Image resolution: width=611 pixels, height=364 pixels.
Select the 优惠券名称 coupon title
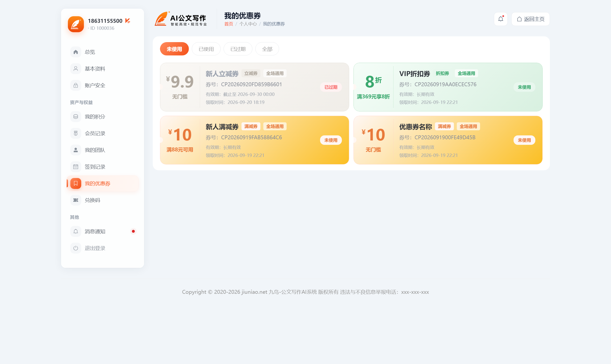click(415, 127)
